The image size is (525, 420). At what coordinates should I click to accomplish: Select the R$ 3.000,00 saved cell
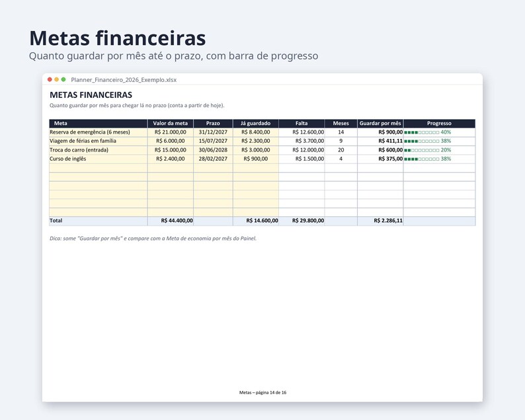click(x=255, y=150)
